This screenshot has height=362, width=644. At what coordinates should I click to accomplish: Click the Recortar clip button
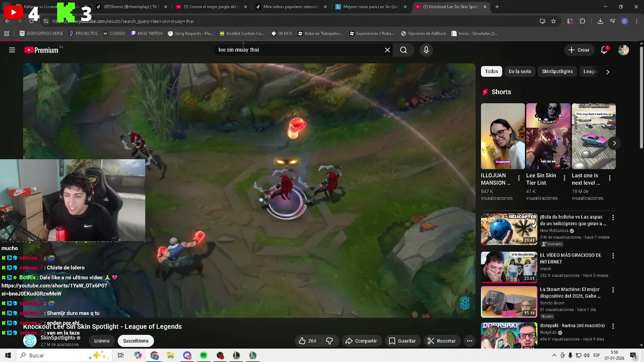point(441,341)
